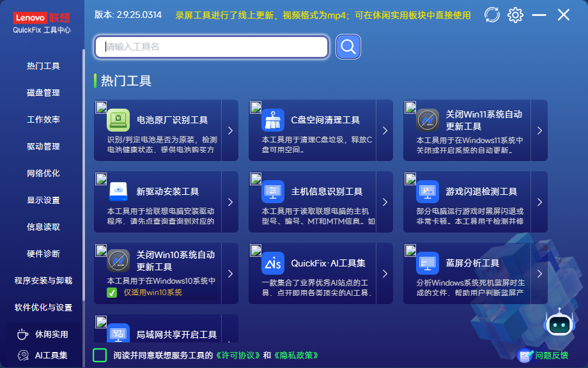Open the robot assistant chat icon
The image size is (588, 368).
(x=559, y=324)
